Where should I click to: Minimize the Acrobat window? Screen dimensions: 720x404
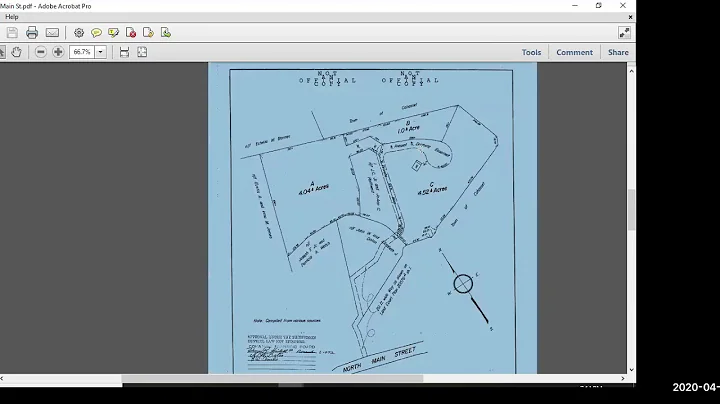575,6
